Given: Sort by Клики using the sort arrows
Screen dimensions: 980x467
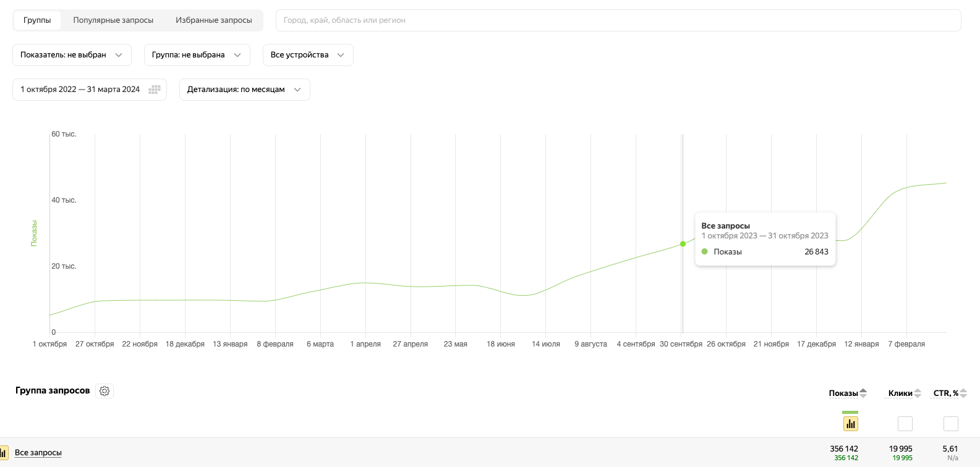Looking at the screenshot, I should coord(918,393).
